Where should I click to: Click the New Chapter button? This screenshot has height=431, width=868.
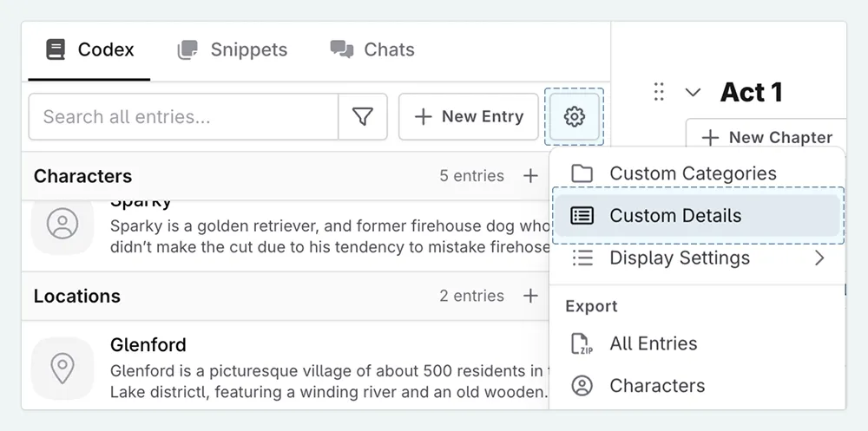pyautogui.click(x=766, y=137)
